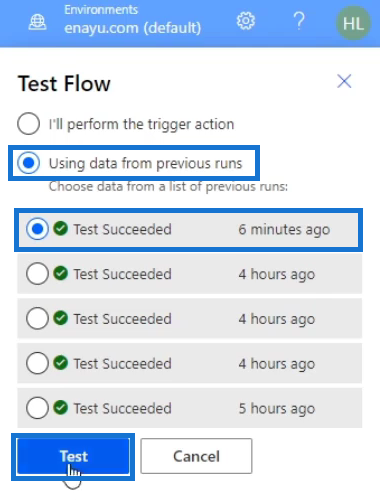Click the Cancel button

(x=196, y=456)
